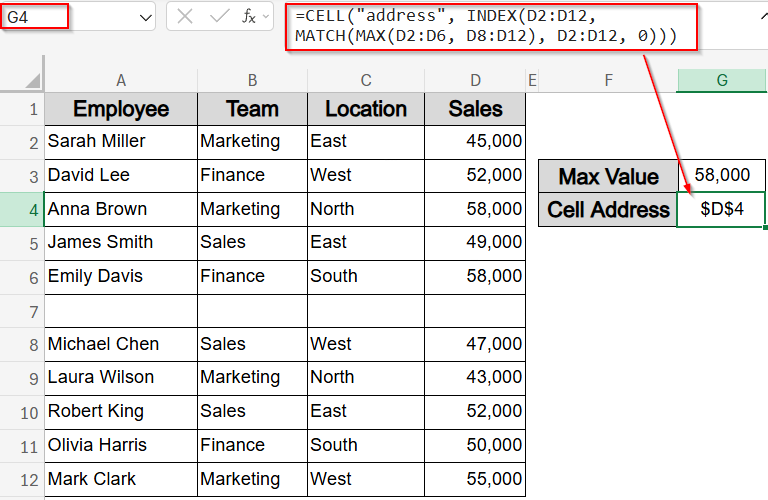Select column G header

722,80
